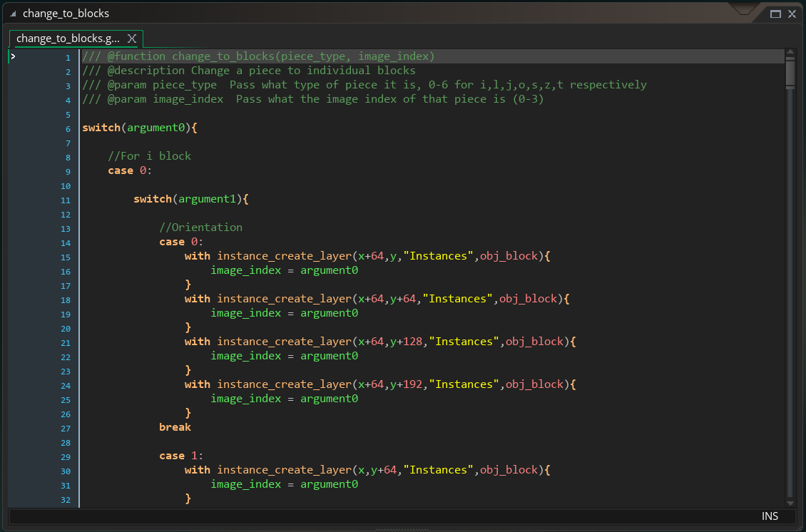Click case 0: on line 9

point(130,170)
